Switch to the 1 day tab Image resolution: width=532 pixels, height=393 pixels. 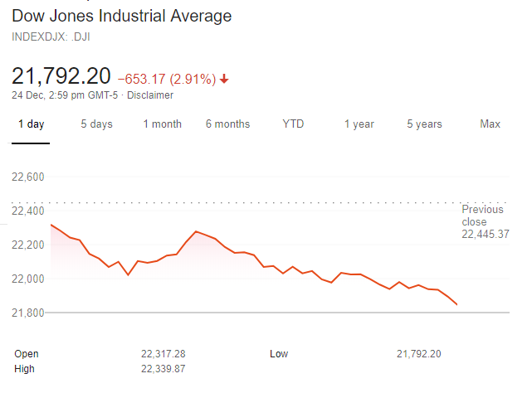tap(31, 124)
